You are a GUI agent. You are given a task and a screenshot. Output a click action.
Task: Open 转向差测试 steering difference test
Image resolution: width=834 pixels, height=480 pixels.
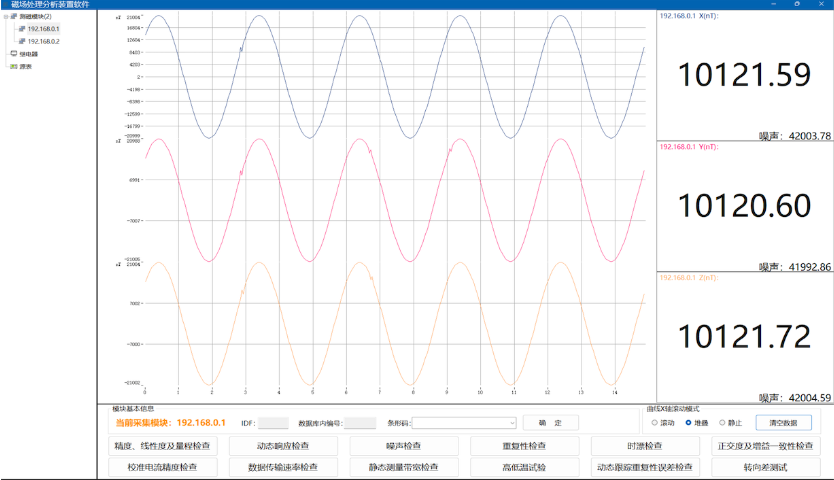coord(766,467)
